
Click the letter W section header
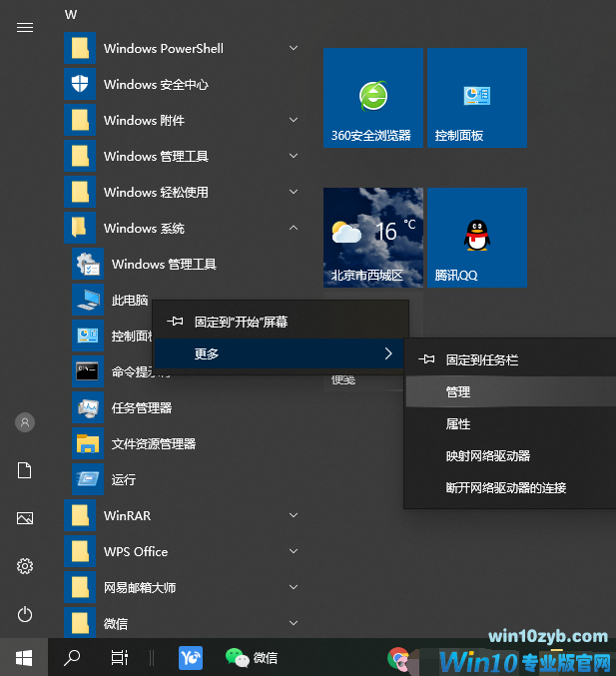[71, 15]
